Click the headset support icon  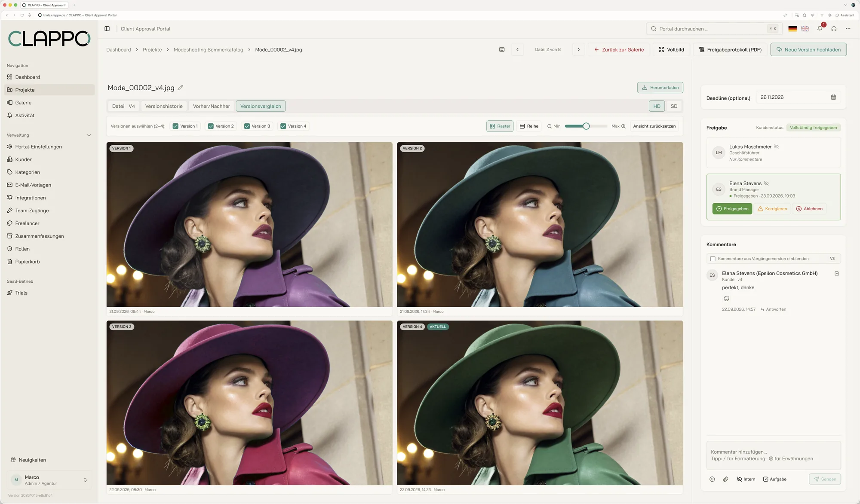834,29
